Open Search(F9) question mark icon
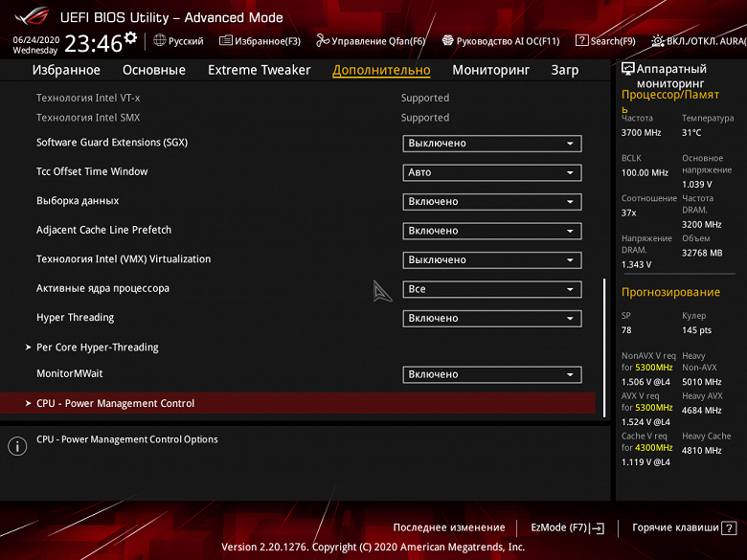 tap(581, 41)
